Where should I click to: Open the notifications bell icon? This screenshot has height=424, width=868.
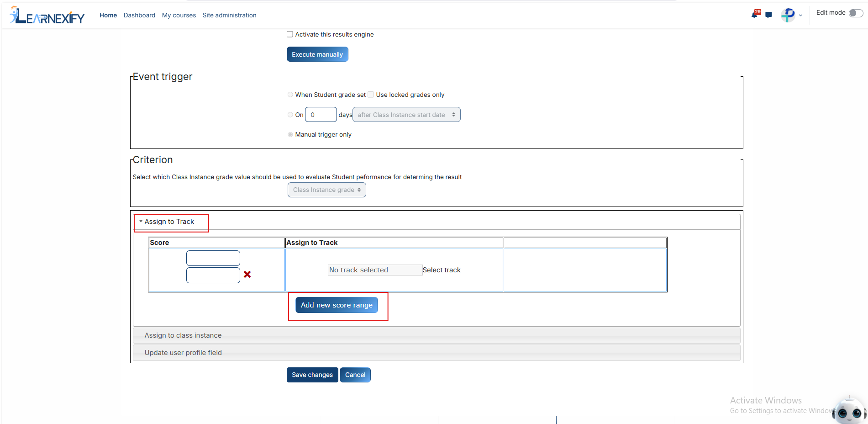(755, 15)
